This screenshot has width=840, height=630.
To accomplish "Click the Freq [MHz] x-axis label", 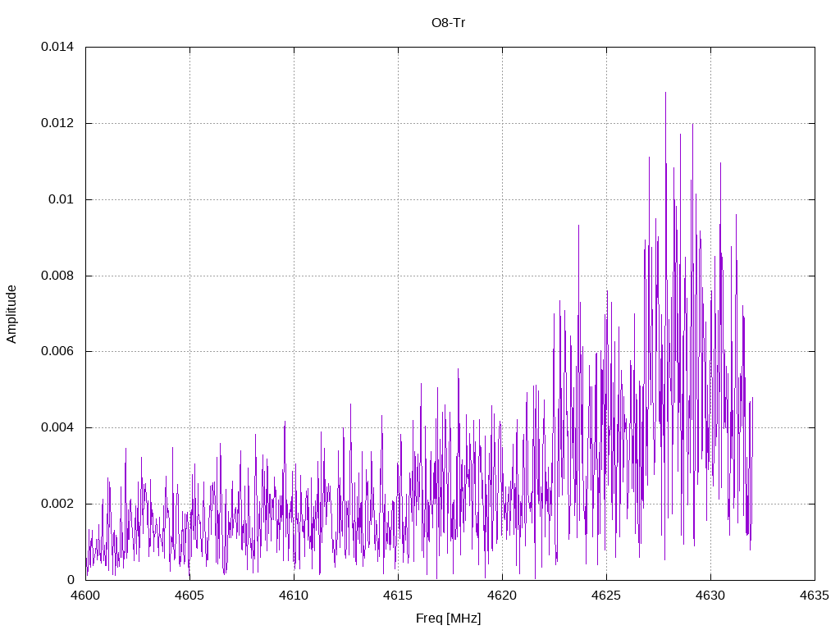I will click(x=449, y=619).
